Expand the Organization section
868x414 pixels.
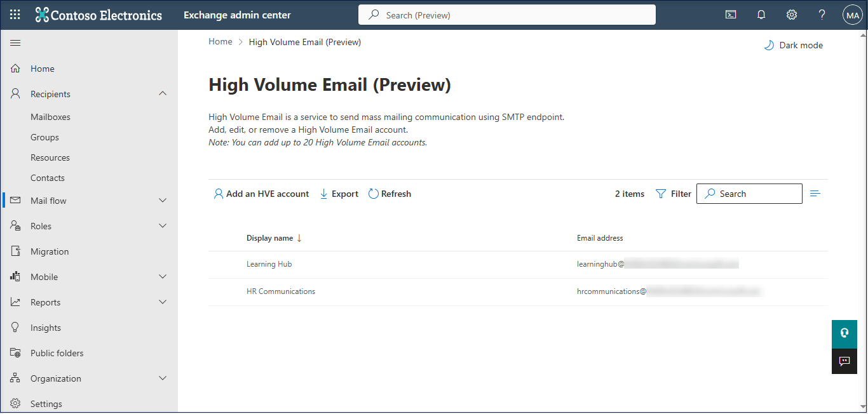[x=163, y=378]
